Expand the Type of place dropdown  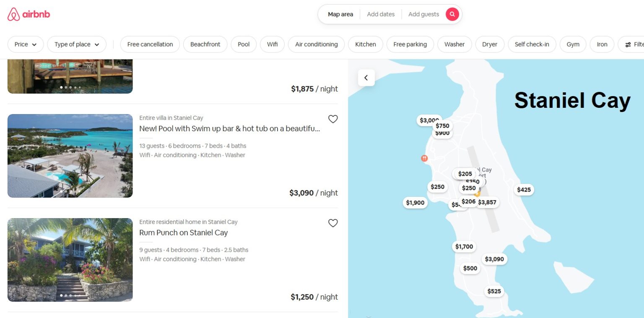[77, 44]
